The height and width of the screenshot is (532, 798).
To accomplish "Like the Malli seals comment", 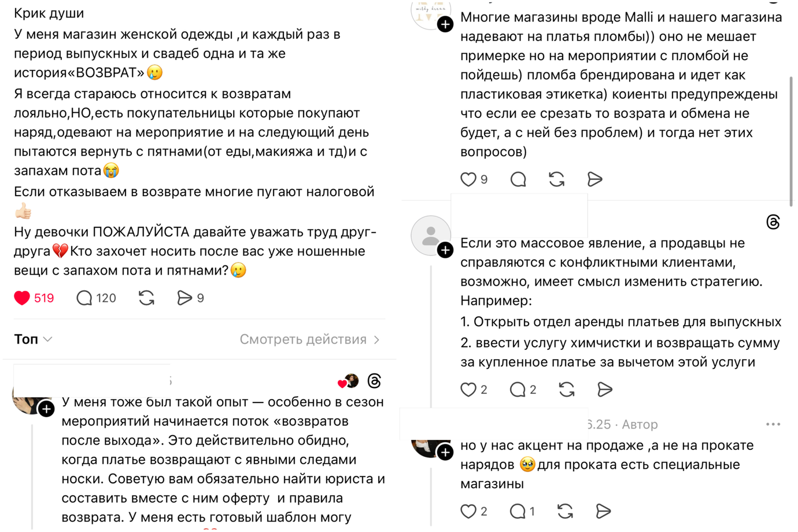I will tap(468, 179).
